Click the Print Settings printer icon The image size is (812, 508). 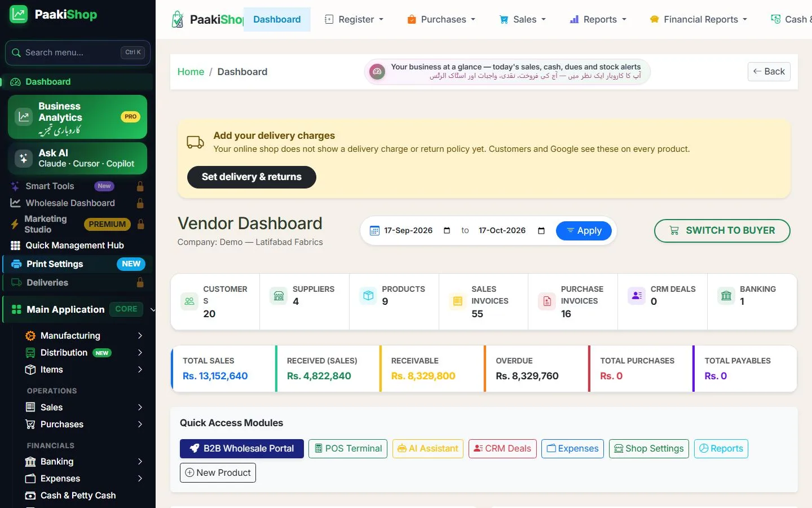(16, 264)
